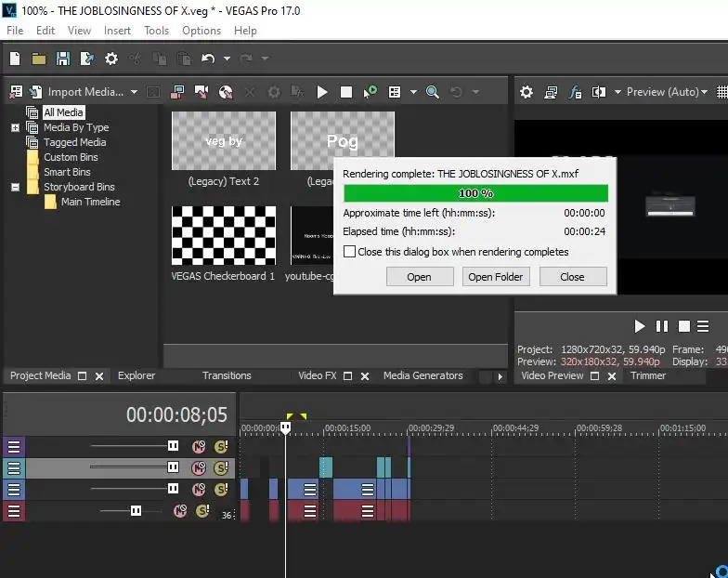728x578 pixels.
Task: Click the Get Media from Web globe icon
Action: tap(226, 91)
